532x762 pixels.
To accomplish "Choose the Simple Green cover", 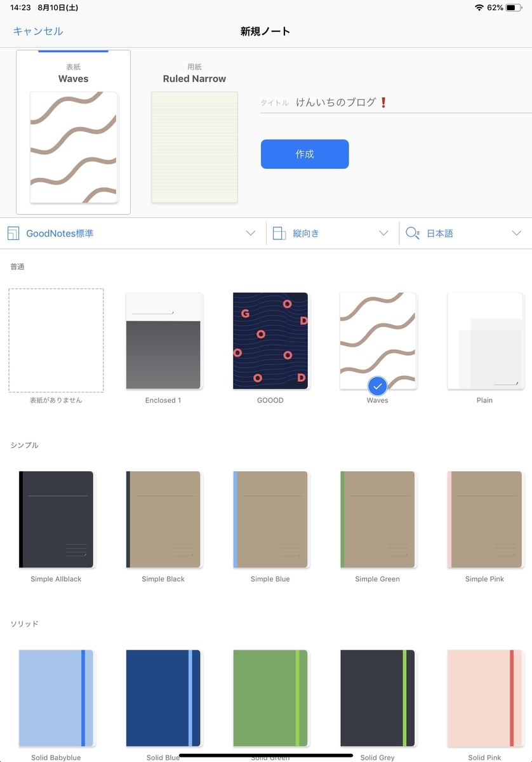I will click(x=378, y=519).
